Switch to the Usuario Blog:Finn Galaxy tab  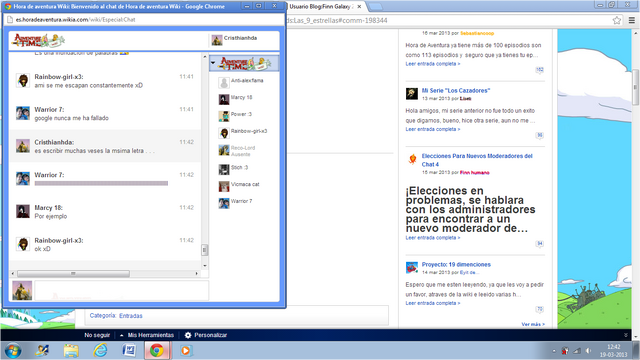point(321,7)
